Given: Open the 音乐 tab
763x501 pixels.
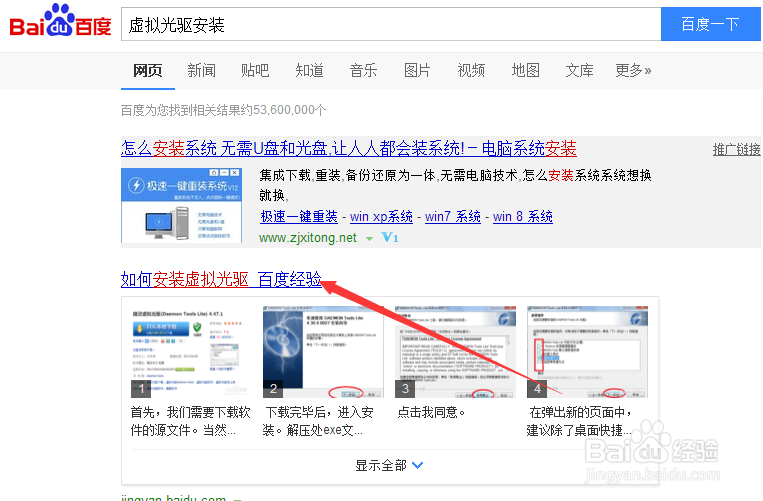Looking at the screenshot, I should click(363, 71).
